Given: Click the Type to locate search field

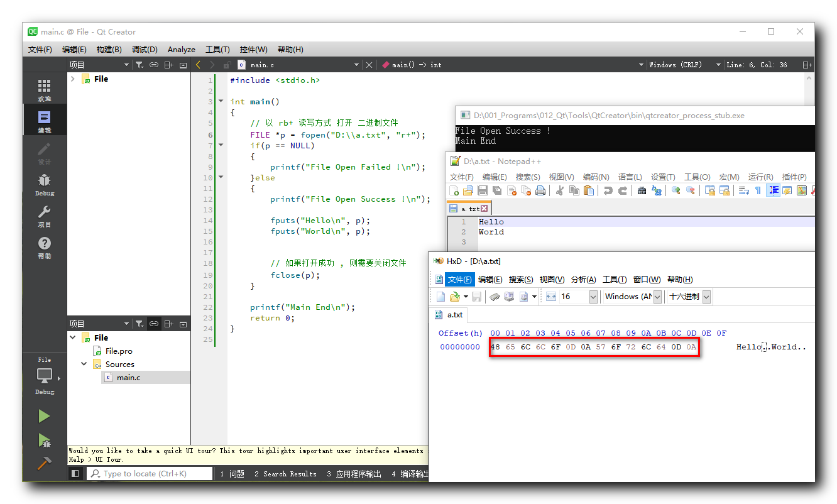Looking at the screenshot, I should [151, 474].
